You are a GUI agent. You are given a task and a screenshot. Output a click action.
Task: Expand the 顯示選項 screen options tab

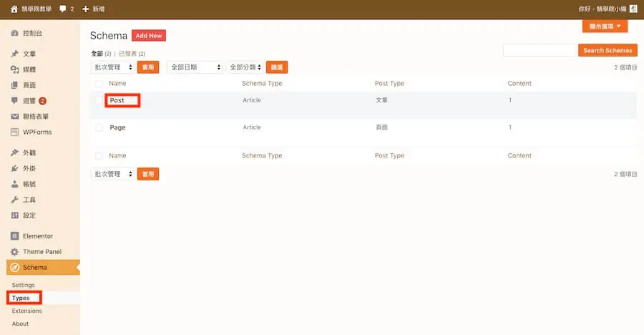605,26
